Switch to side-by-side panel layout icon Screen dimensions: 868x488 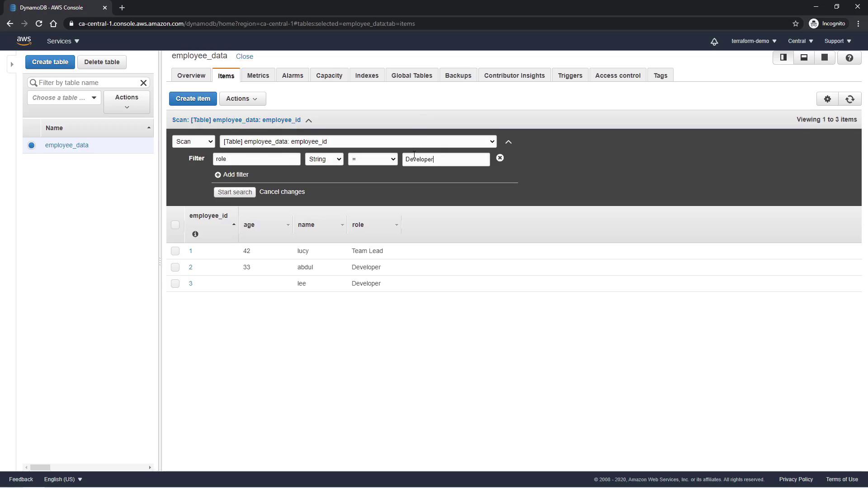pos(783,58)
